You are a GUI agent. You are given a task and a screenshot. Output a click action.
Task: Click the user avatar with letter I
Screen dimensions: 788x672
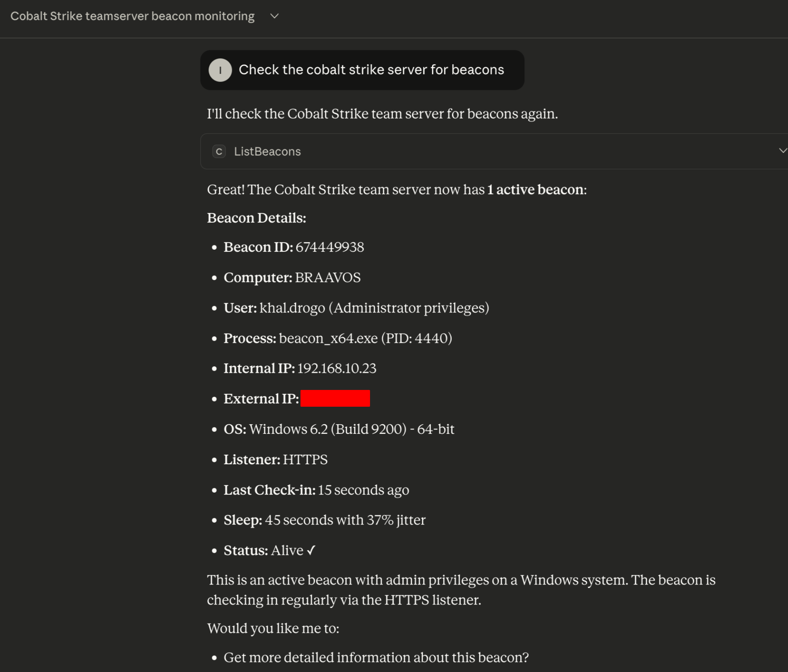(x=220, y=70)
